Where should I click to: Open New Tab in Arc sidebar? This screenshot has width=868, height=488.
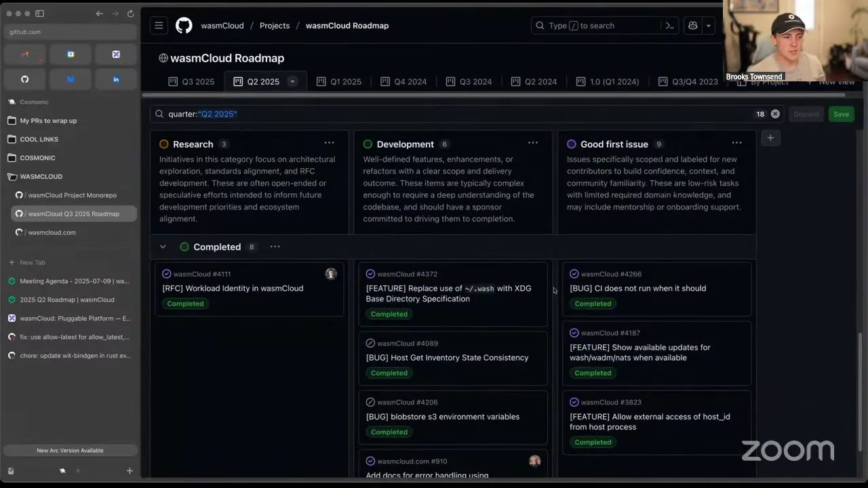coord(71,262)
